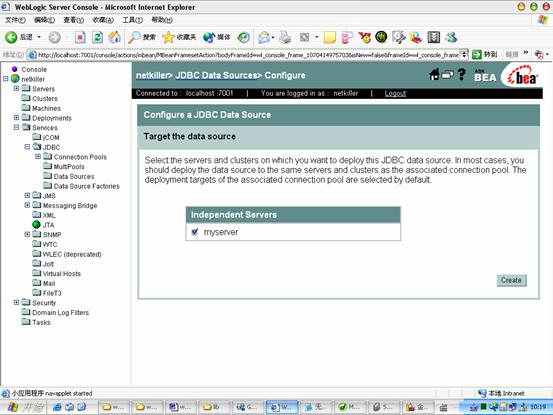Viewport: 553px width, 415px height.
Task: Click the Create button
Action: [x=511, y=280]
